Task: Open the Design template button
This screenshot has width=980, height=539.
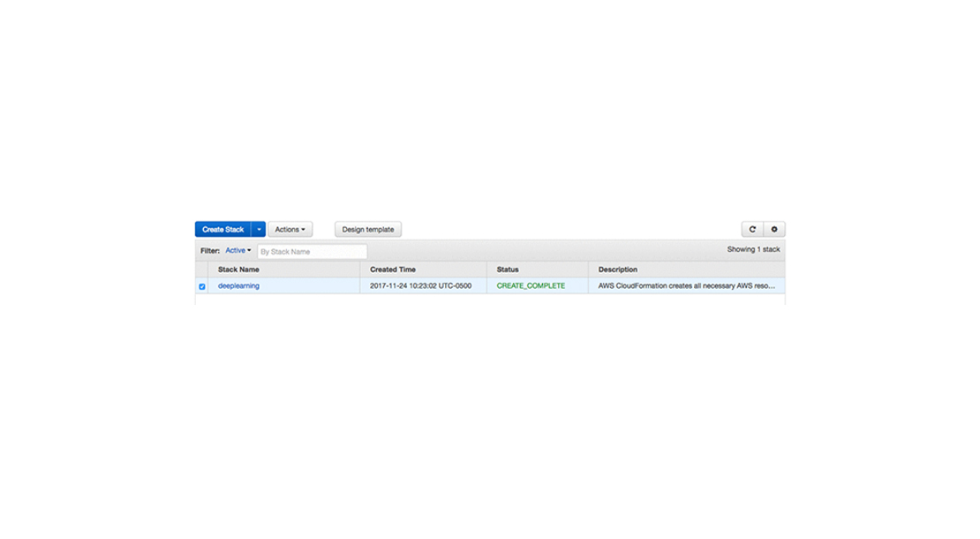Action: point(368,230)
